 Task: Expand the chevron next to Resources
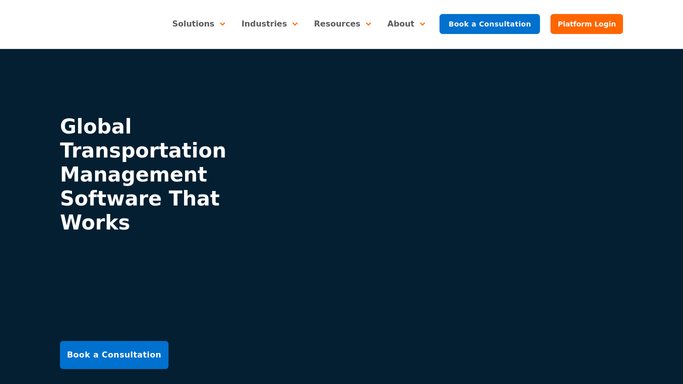[369, 24]
